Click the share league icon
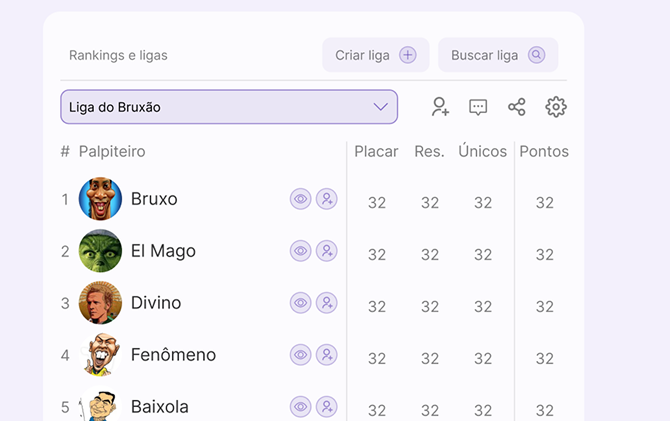This screenshot has width=670, height=421. [516, 107]
